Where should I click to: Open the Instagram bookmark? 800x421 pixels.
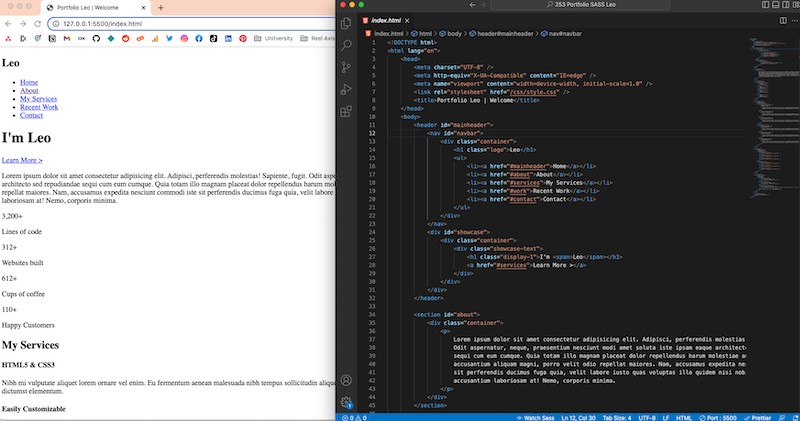[x=184, y=38]
